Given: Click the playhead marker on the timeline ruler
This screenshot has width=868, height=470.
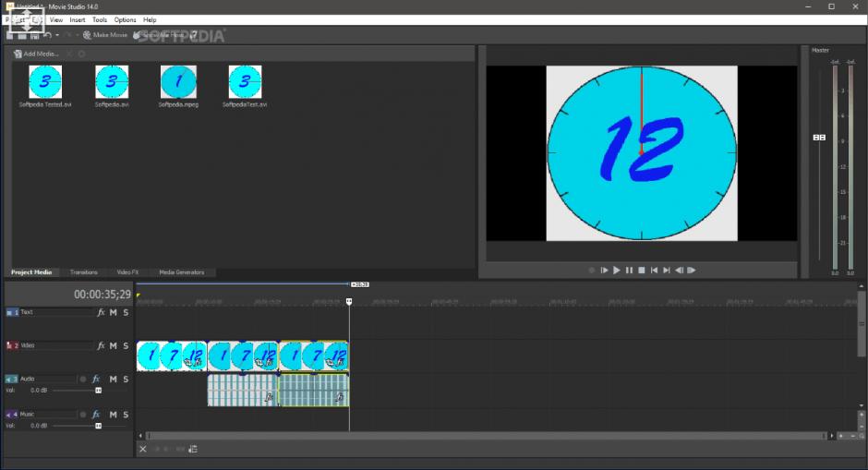Looking at the screenshot, I should coord(349,301).
